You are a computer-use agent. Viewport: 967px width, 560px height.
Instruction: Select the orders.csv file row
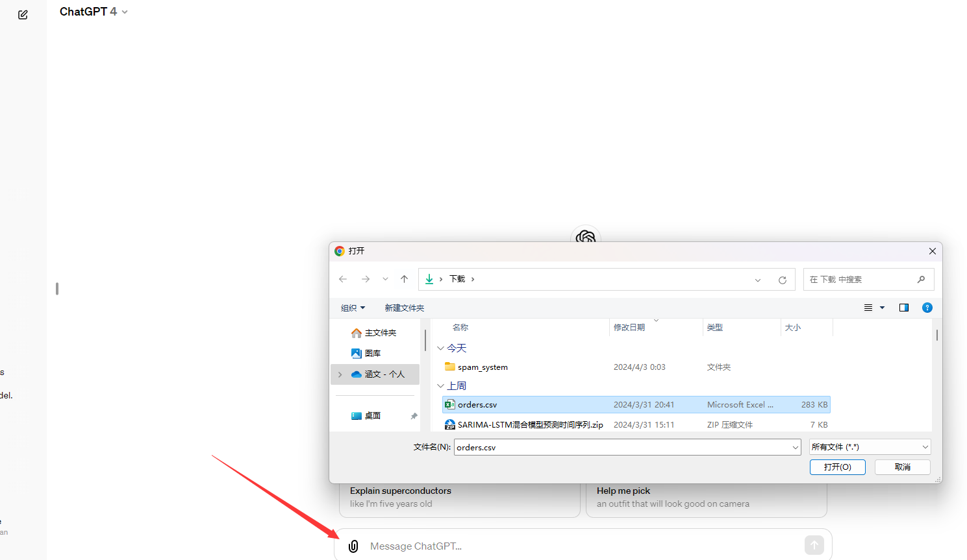pyautogui.click(x=636, y=405)
